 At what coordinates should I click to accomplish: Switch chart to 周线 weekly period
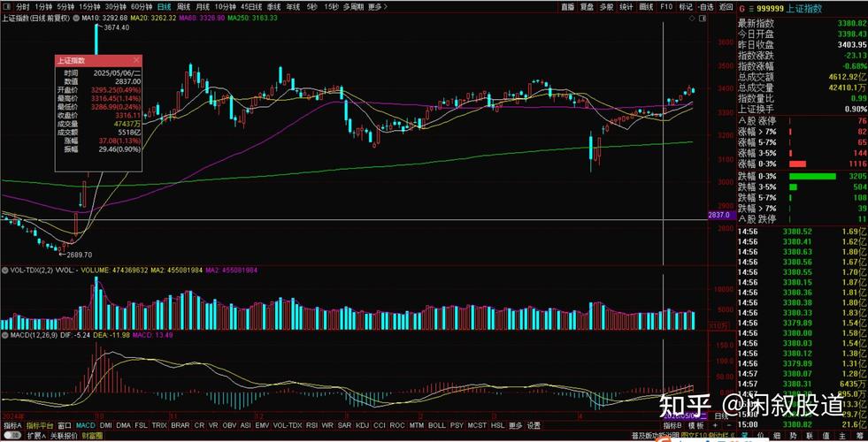[x=185, y=7]
